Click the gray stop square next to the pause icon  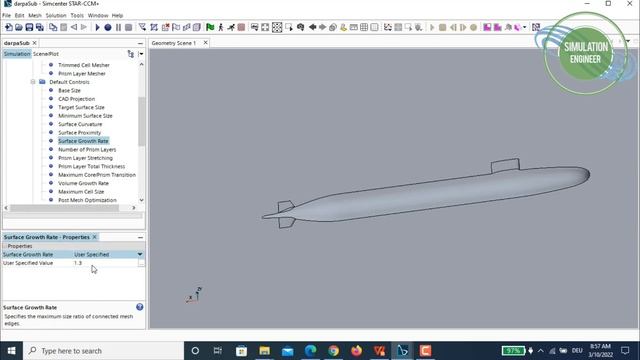(x=128, y=27)
